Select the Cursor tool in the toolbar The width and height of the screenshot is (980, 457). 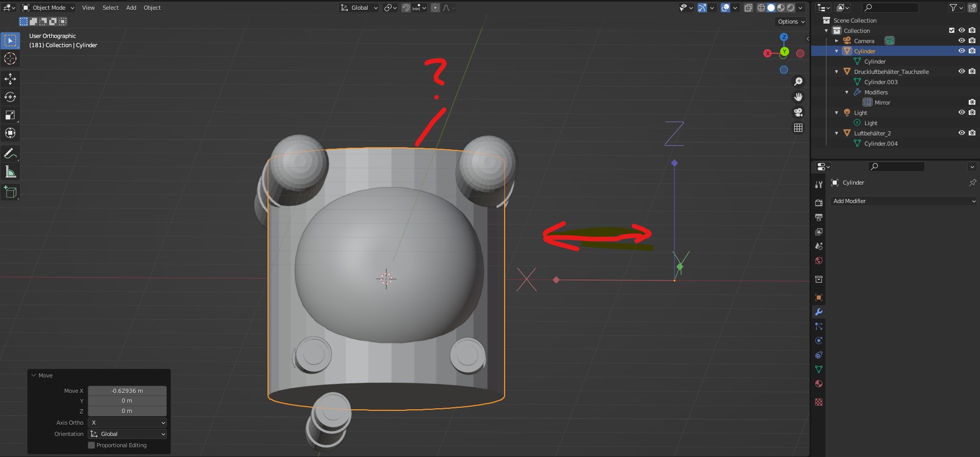[10, 58]
